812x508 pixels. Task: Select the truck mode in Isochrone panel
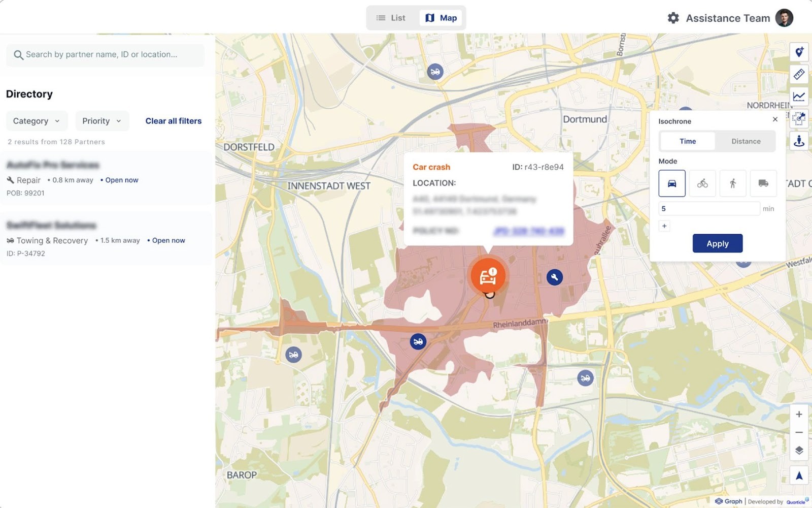pos(763,183)
